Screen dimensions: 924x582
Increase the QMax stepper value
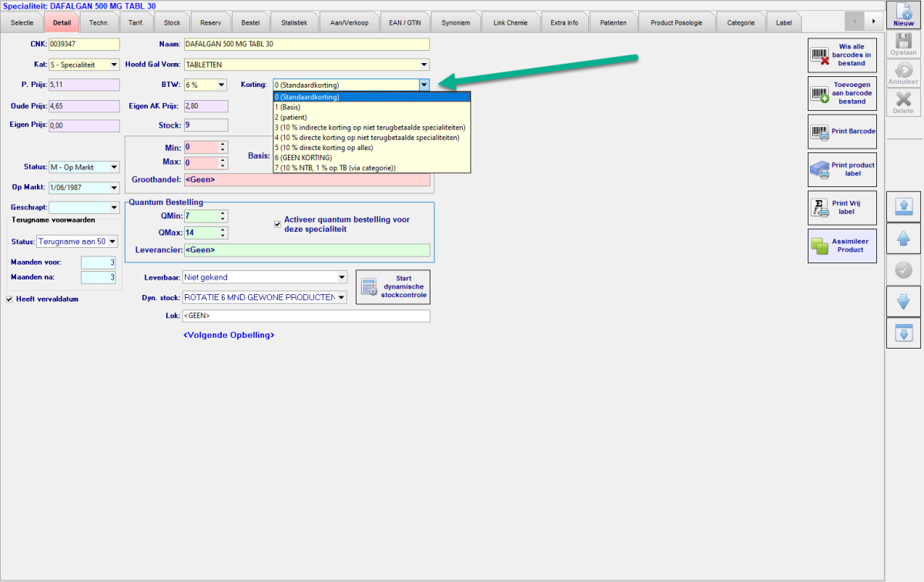223,229
